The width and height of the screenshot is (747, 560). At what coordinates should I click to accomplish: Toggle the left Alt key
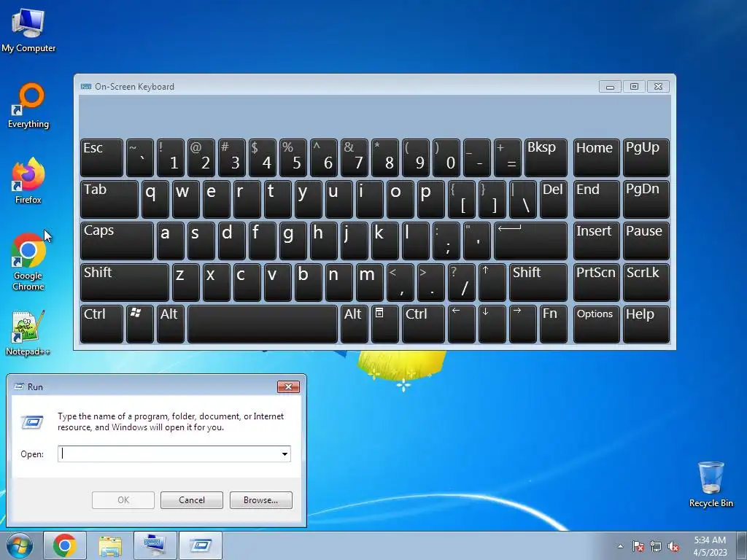[171, 324]
